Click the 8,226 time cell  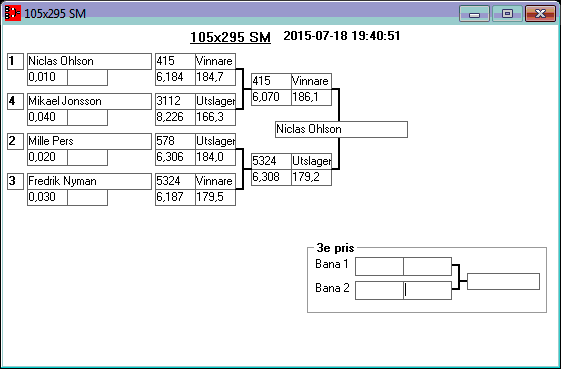(175, 118)
